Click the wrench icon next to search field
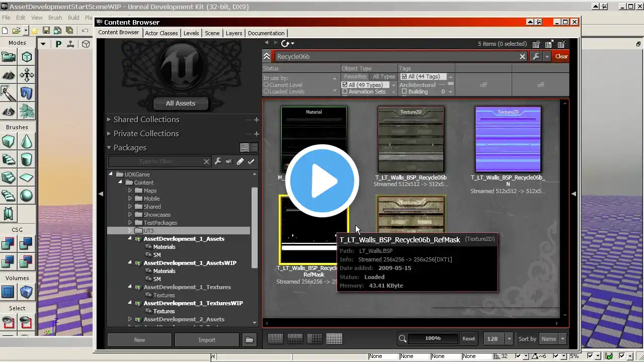Image resolution: width=644 pixels, height=362 pixels. tap(536, 56)
